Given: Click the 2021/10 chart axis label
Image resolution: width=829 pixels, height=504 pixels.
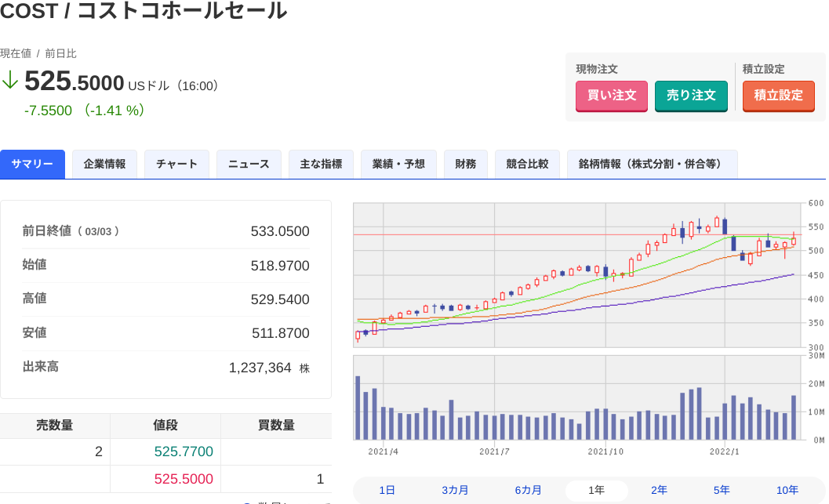Looking at the screenshot, I should pyautogui.click(x=606, y=451).
